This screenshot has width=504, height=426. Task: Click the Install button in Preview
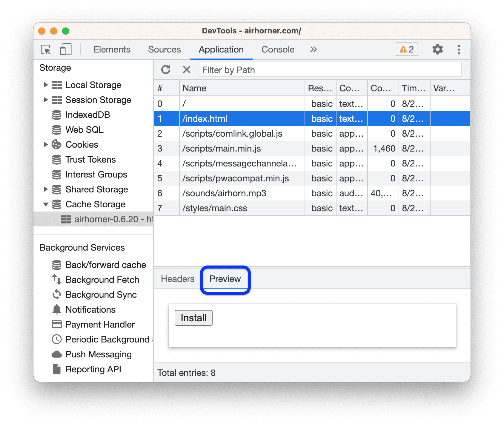click(x=193, y=318)
